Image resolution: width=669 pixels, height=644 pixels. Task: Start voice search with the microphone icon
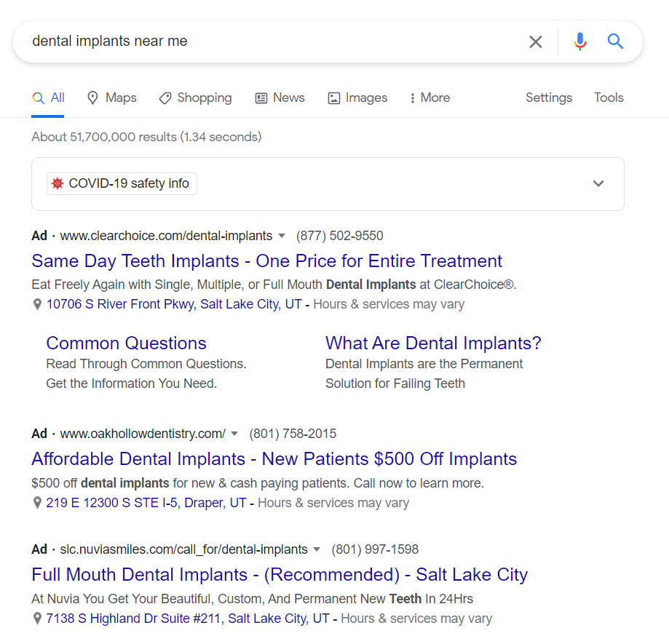tap(580, 41)
